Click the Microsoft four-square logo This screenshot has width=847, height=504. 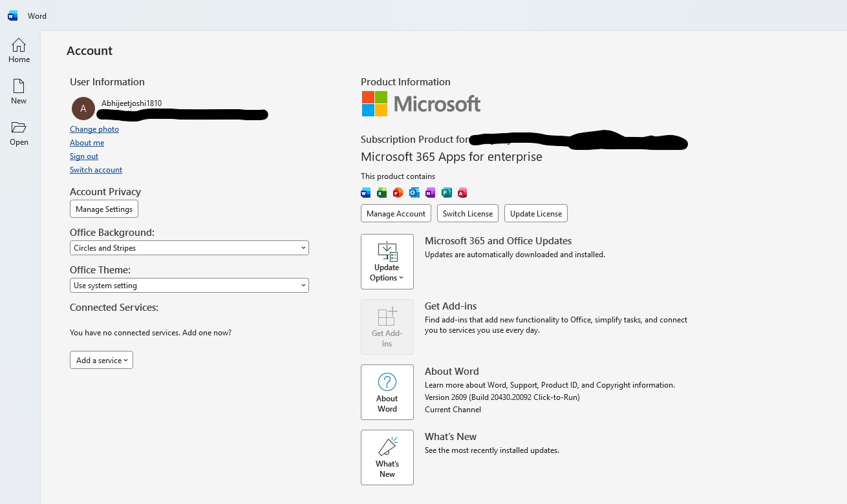374,103
